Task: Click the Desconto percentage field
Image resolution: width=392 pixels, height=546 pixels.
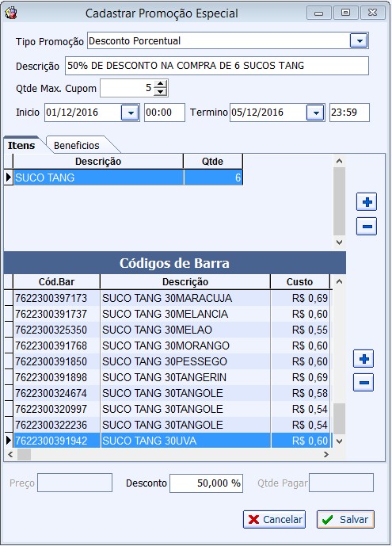Action: [x=206, y=483]
